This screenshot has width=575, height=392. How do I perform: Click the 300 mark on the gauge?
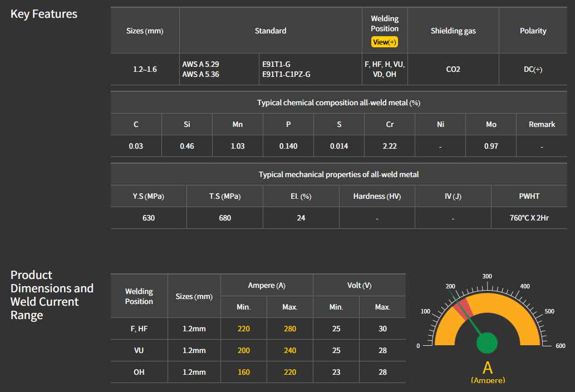[487, 276]
